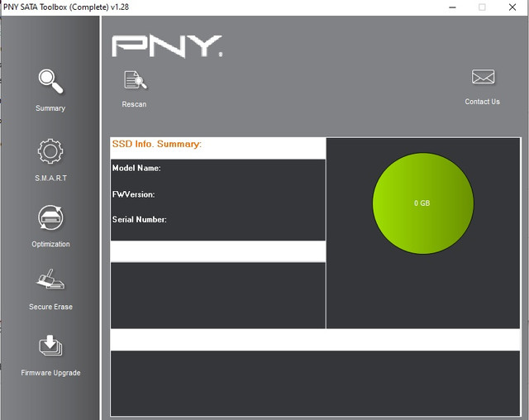Open the S.M.A.R.T gear icon
529x420 pixels.
[x=50, y=151]
